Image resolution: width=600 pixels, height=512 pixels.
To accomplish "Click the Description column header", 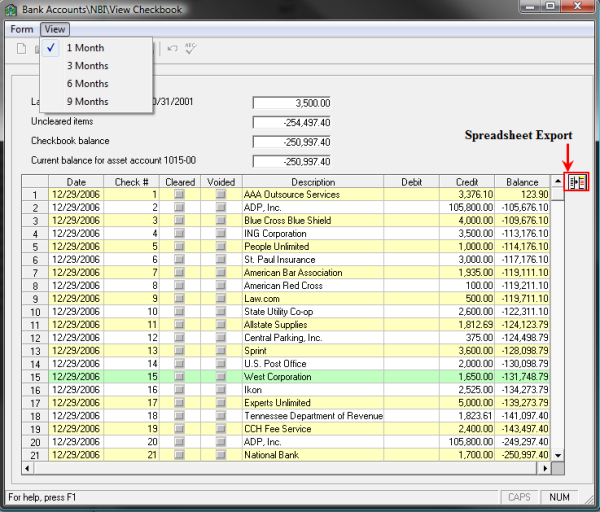I will click(313, 182).
